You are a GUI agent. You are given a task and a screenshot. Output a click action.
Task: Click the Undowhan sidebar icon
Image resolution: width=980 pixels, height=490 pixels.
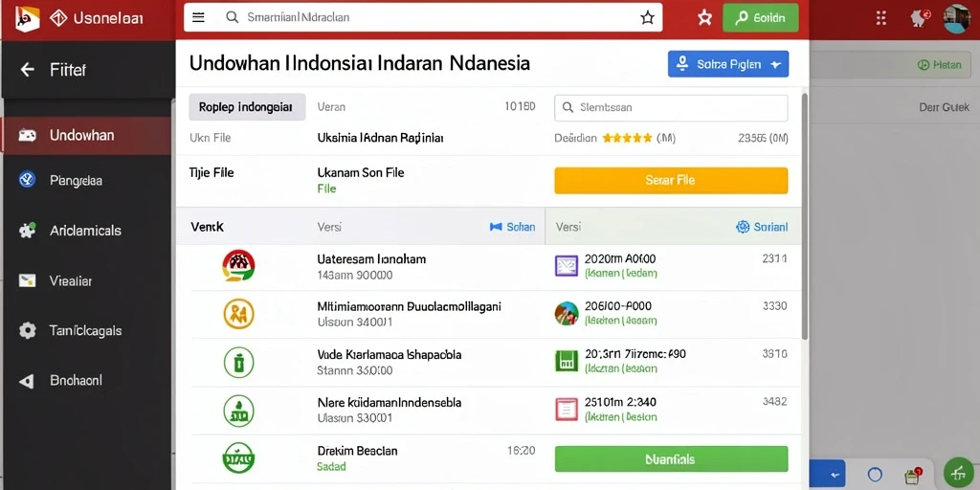pos(27,136)
